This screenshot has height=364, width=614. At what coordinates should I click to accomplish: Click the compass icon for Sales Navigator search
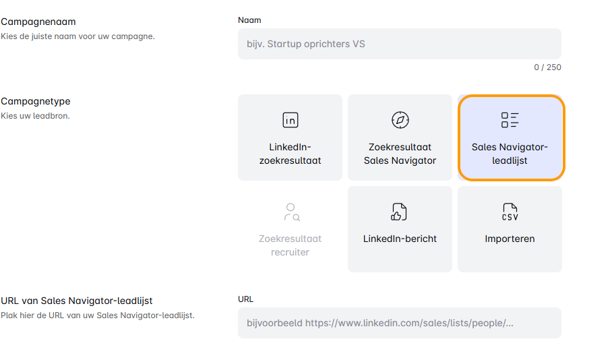click(x=400, y=120)
